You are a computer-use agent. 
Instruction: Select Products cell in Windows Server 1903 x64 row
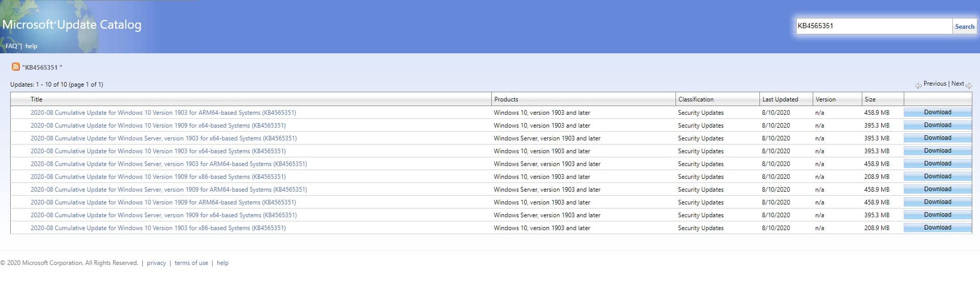tap(547, 138)
